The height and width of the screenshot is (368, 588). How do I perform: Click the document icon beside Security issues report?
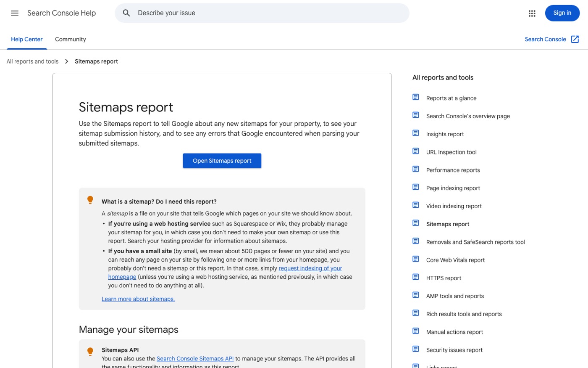(x=416, y=349)
